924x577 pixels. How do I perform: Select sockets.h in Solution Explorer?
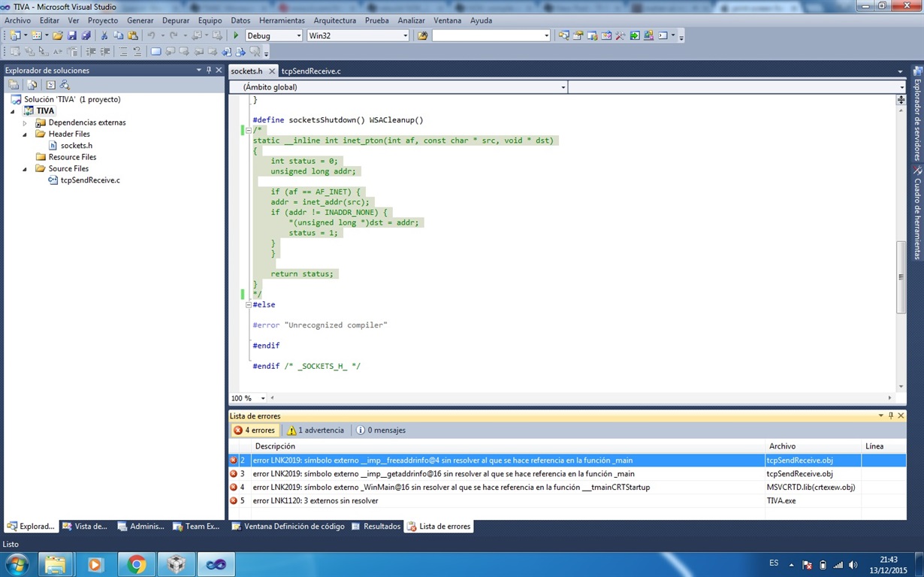pos(77,146)
